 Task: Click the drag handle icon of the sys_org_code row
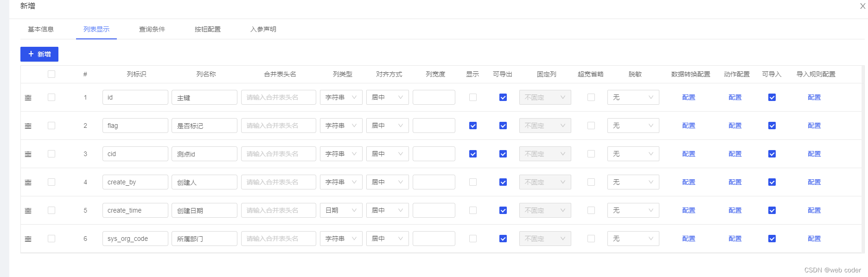pyautogui.click(x=28, y=239)
